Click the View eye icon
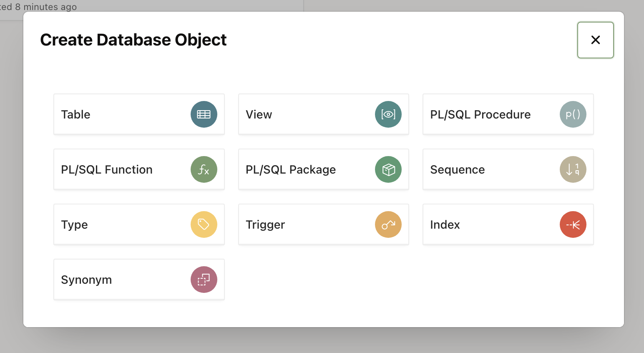Image resolution: width=644 pixels, height=353 pixels. click(388, 114)
